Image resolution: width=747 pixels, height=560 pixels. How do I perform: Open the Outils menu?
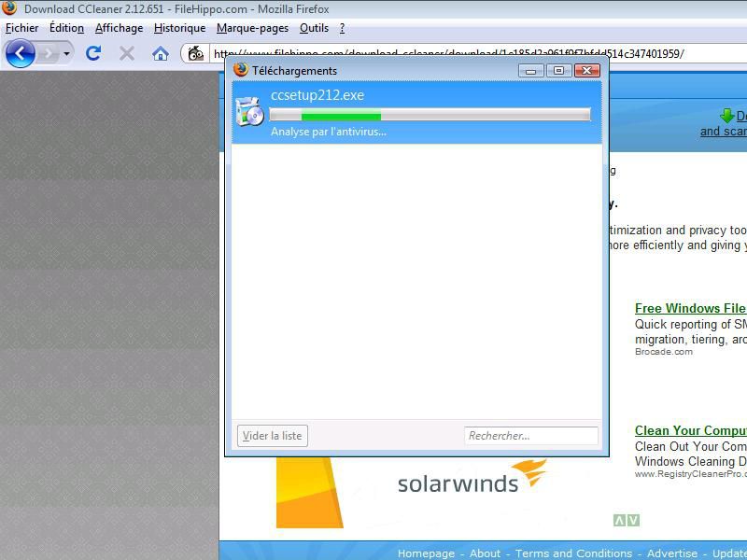(x=314, y=28)
